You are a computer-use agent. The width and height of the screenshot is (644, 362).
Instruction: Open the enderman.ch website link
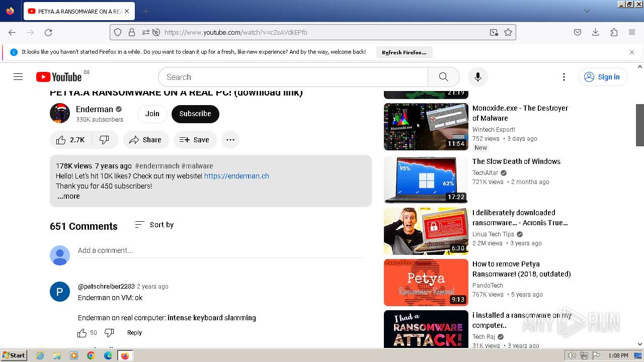tap(236, 176)
